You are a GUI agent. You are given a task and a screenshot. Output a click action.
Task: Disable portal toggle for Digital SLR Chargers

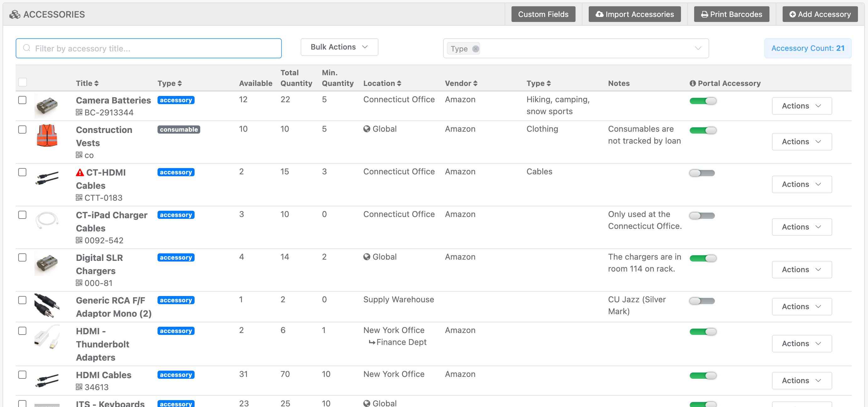point(703,258)
